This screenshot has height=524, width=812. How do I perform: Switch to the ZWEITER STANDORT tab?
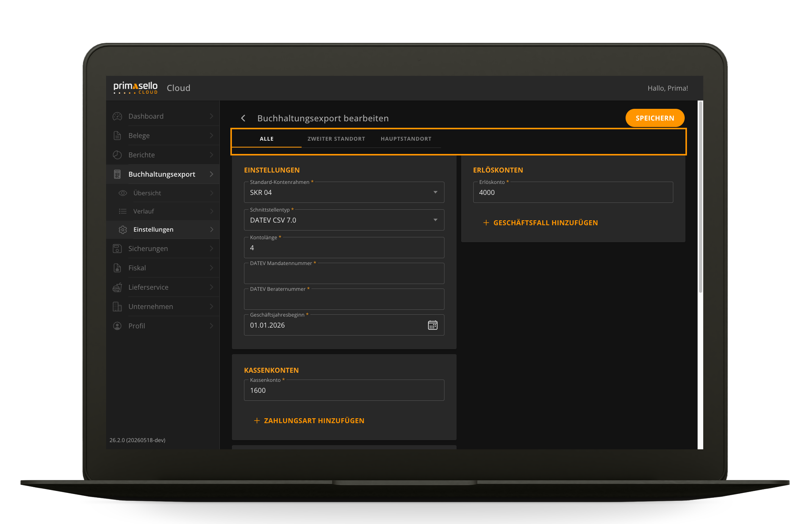tap(336, 139)
